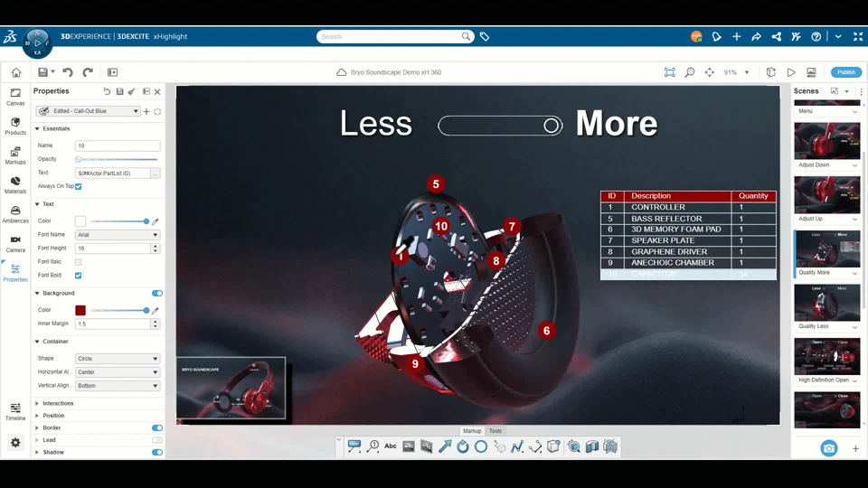Image resolution: width=868 pixels, height=488 pixels.
Task: Click the Play preview icon
Action: 791,72
